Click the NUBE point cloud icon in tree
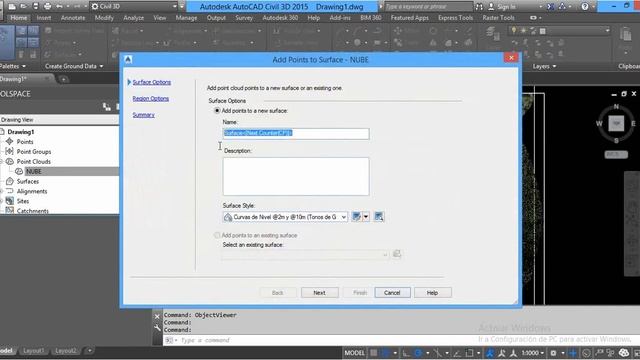The image size is (640, 360). coord(19,171)
